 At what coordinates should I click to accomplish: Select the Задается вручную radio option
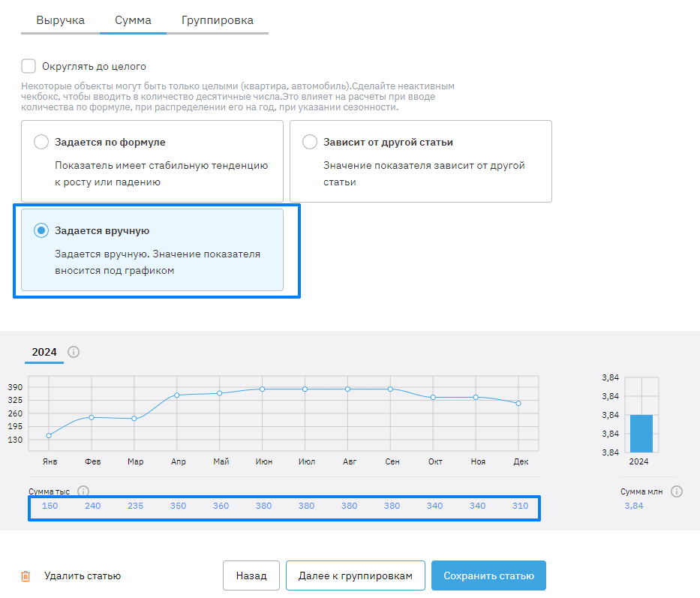coord(42,230)
